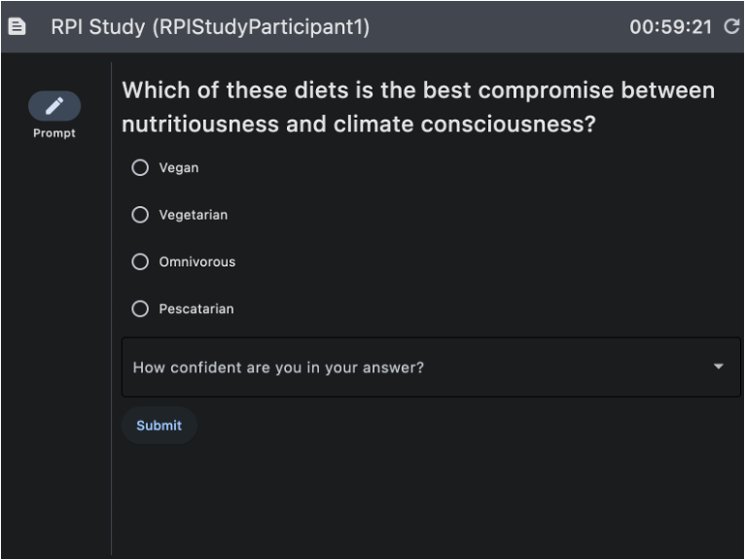Click the Vegetarian option label text
The width and height of the screenshot is (745, 560).
pyautogui.click(x=193, y=215)
